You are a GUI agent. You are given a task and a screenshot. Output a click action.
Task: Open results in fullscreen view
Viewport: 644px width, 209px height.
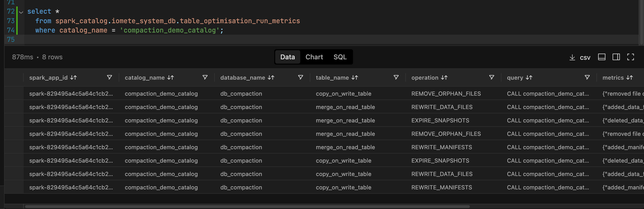pos(630,57)
